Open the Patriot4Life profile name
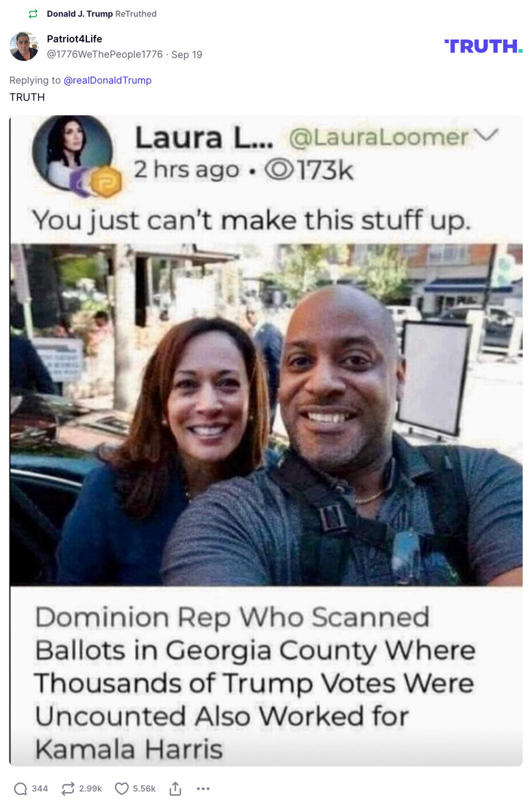Viewport: 532px width, 805px height. click(x=75, y=39)
